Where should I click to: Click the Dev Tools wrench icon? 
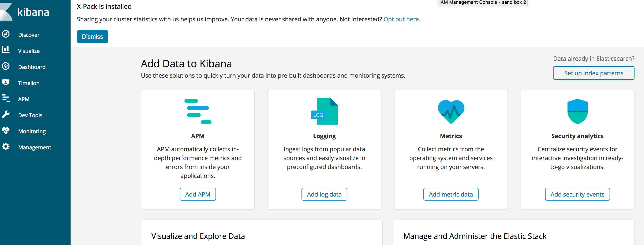6,114
